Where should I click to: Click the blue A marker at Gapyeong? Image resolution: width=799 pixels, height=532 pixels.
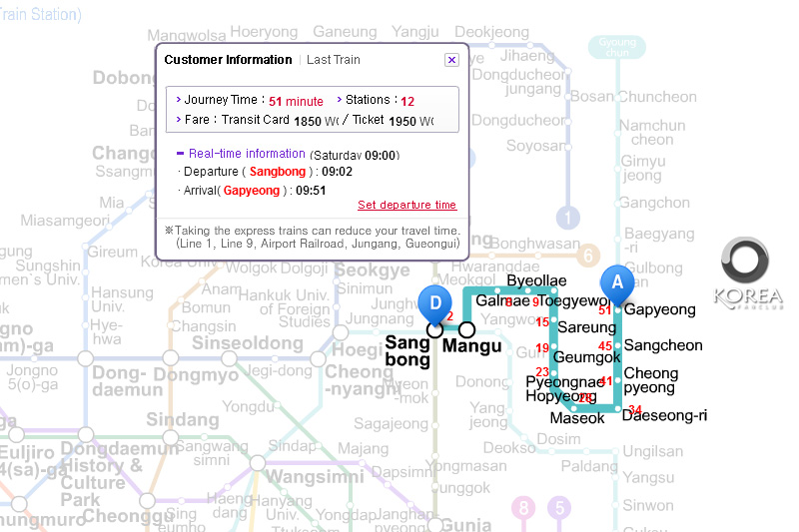tap(616, 283)
